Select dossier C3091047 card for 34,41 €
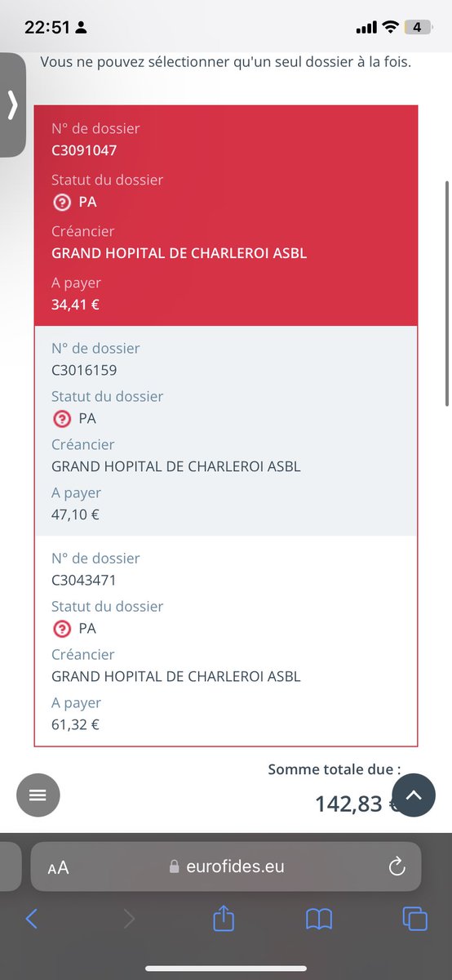The height and width of the screenshot is (980, 452). [x=226, y=216]
